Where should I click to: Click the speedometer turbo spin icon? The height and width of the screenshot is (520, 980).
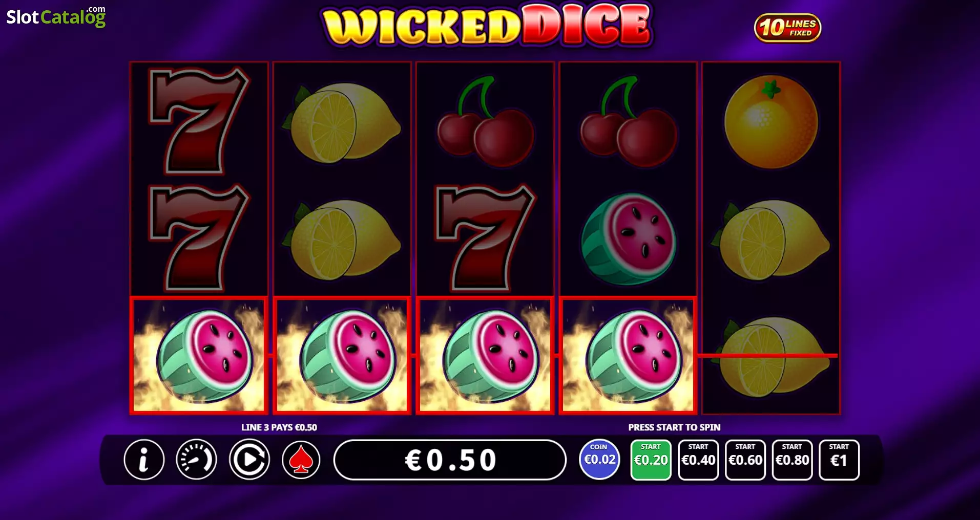point(196,460)
